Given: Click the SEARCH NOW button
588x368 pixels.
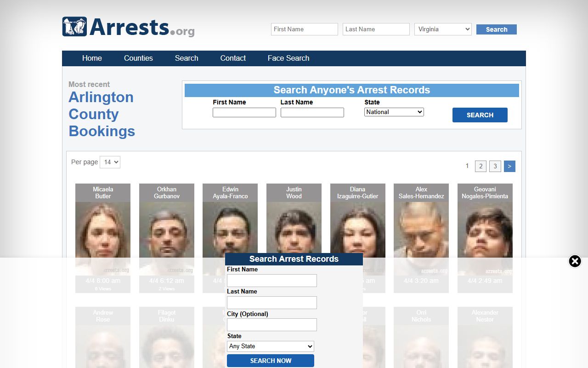Looking at the screenshot, I should (x=271, y=361).
